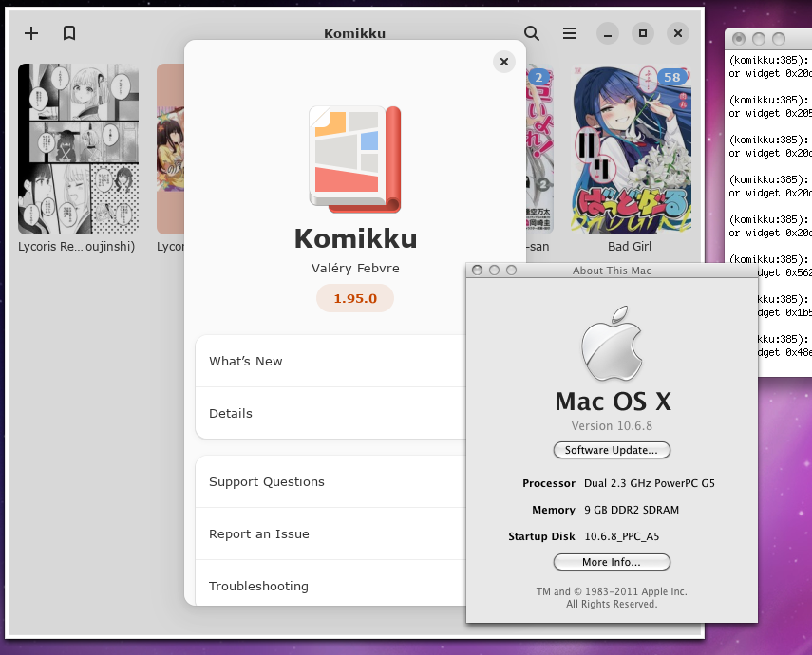The height and width of the screenshot is (655, 812).
Task: Open the Bad Girl manga cover
Action: [x=632, y=149]
